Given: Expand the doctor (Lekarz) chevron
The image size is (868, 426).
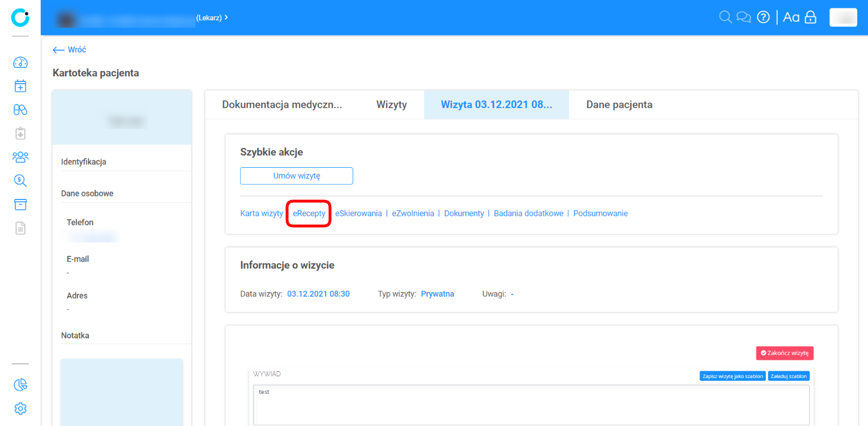Looking at the screenshot, I should pyautogui.click(x=226, y=18).
